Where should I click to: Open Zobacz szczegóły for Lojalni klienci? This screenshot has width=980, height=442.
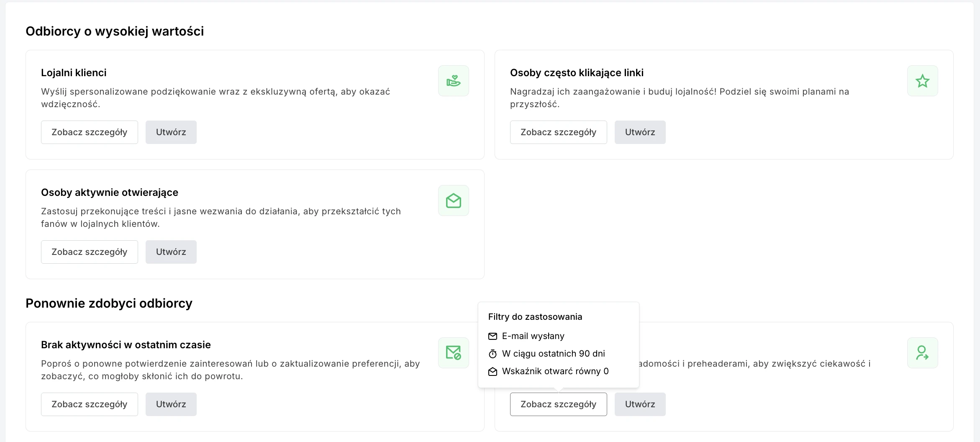click(x=89, y=132)
